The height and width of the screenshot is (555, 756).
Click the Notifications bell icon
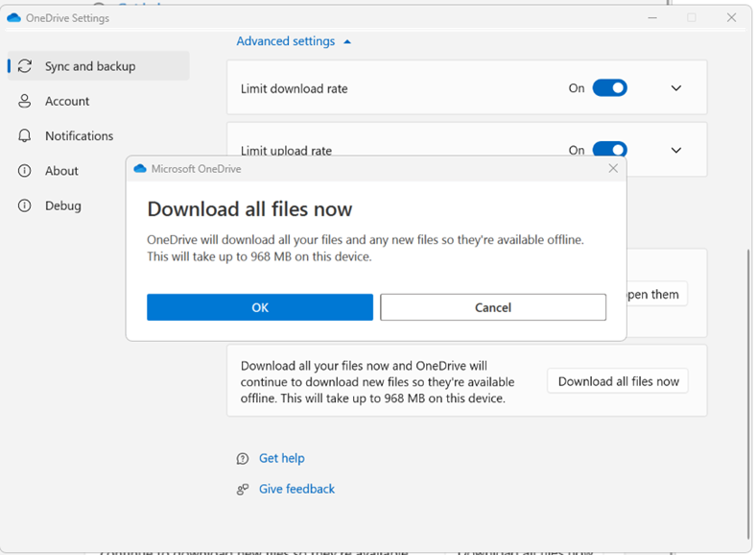(24, 135)
